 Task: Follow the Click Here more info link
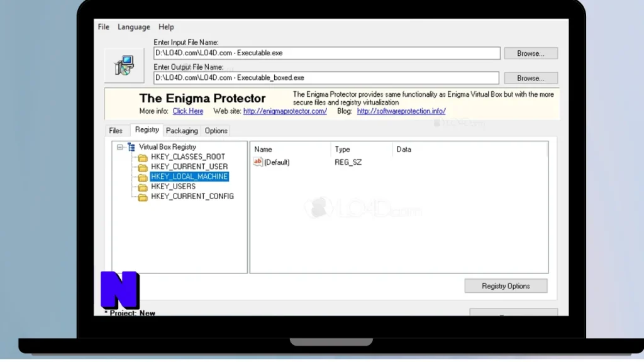coord(187,111)
